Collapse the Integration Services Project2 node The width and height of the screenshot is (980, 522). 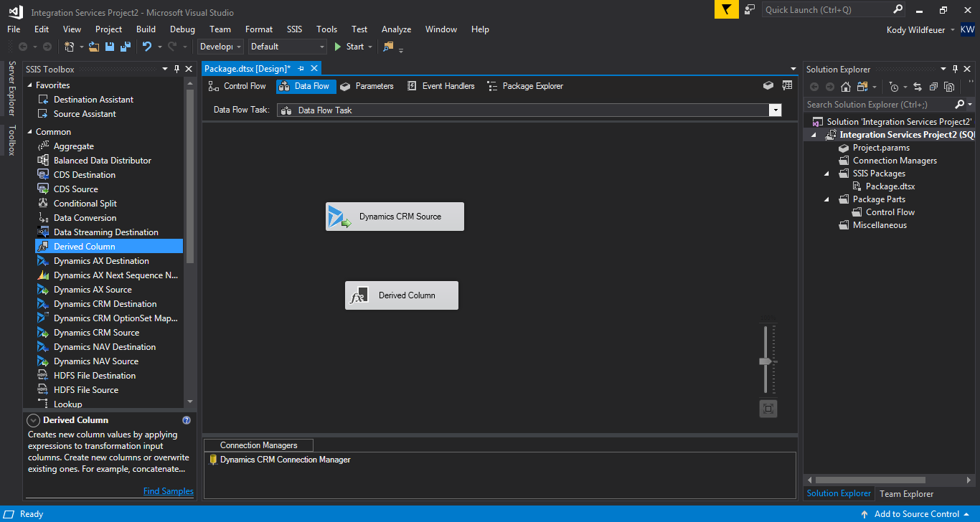[814, 135]
